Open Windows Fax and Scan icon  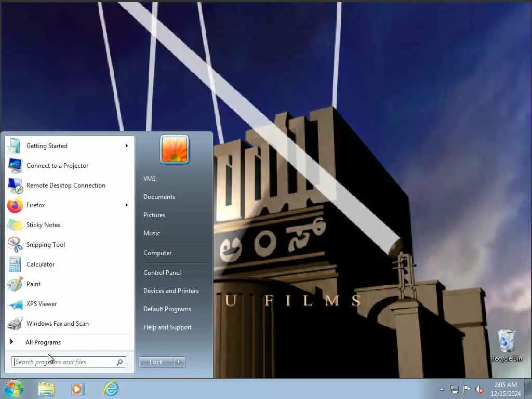click(15, 324)
